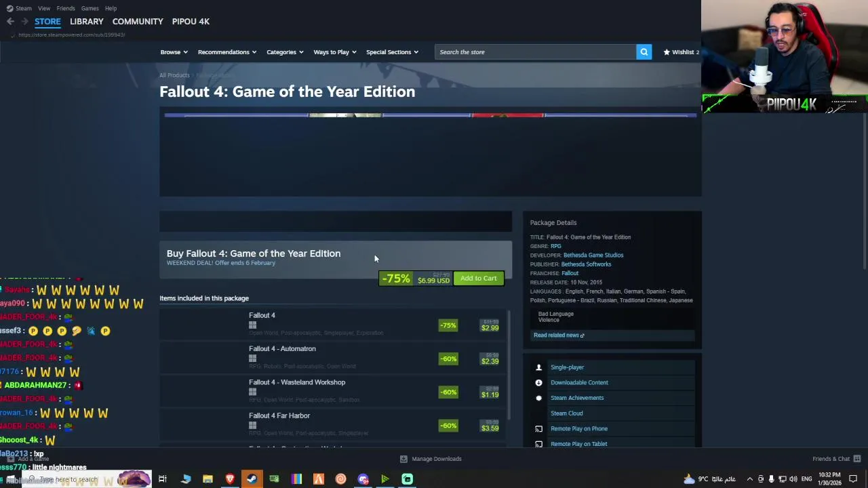
Task: Click the store search magnifier button
Action: pos(644,52)
